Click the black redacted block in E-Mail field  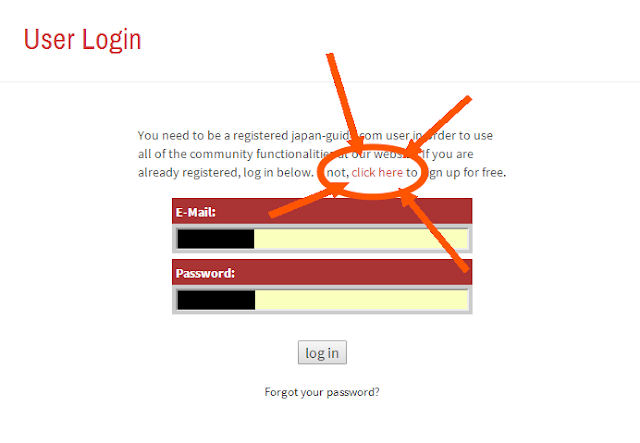pyautogui.click(x=216, y=239)
